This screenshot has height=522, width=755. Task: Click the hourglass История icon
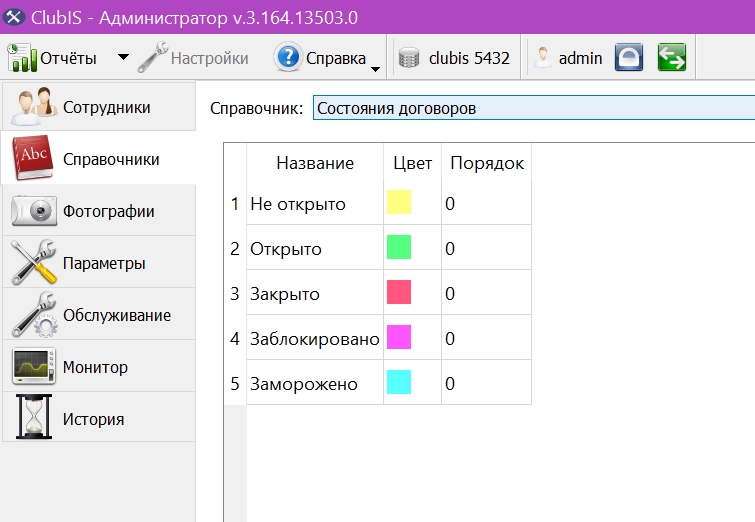34,417
